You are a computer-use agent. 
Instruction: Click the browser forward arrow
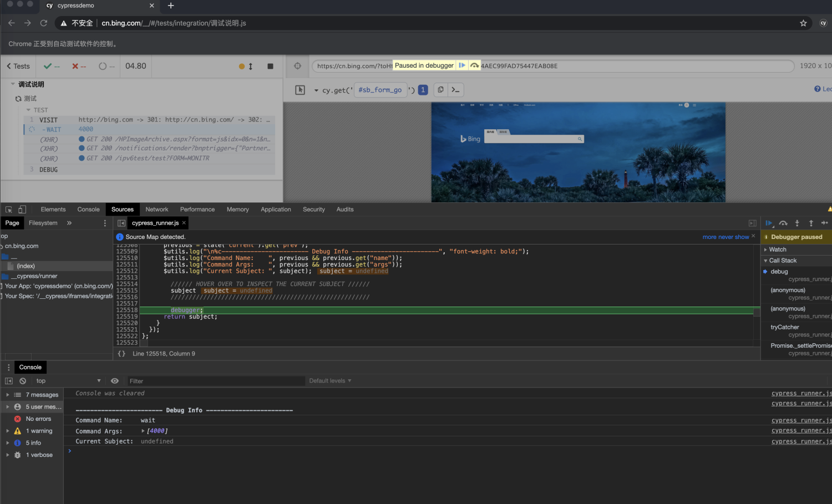click(x=28, y=23)
